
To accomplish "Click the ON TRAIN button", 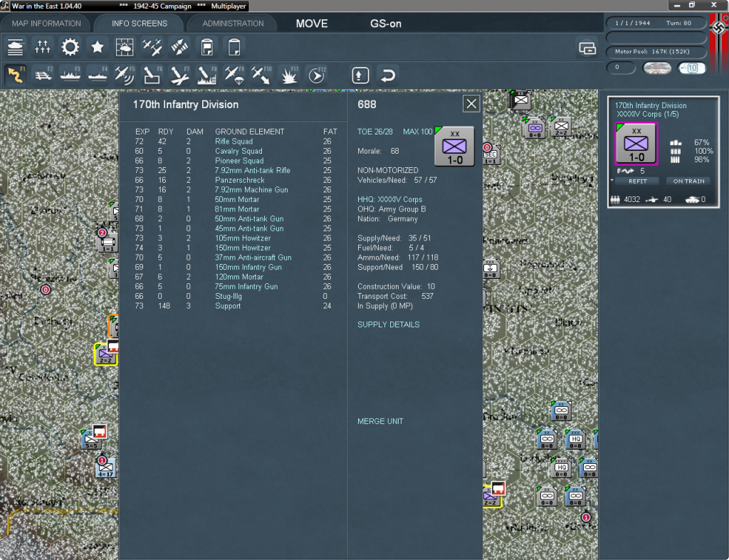I will coord(688,181).
